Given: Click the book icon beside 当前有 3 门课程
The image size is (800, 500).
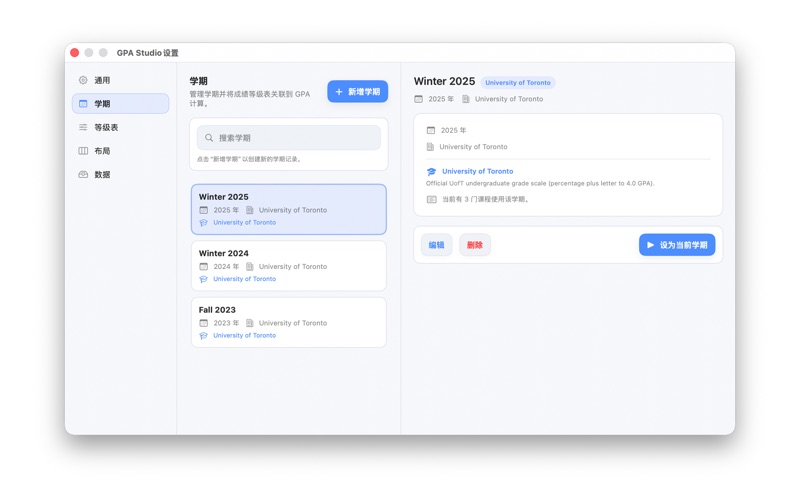Looking at the screenshot, I should 432,199.
